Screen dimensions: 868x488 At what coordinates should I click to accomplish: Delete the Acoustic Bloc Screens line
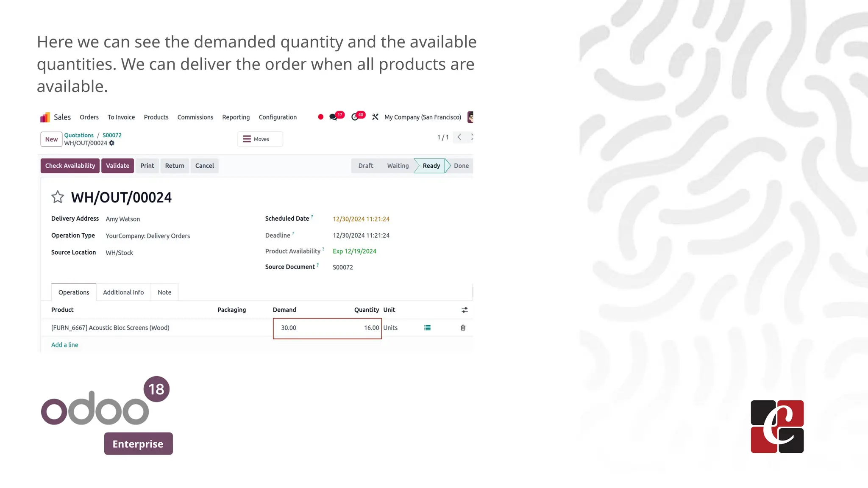coord(463,328)
